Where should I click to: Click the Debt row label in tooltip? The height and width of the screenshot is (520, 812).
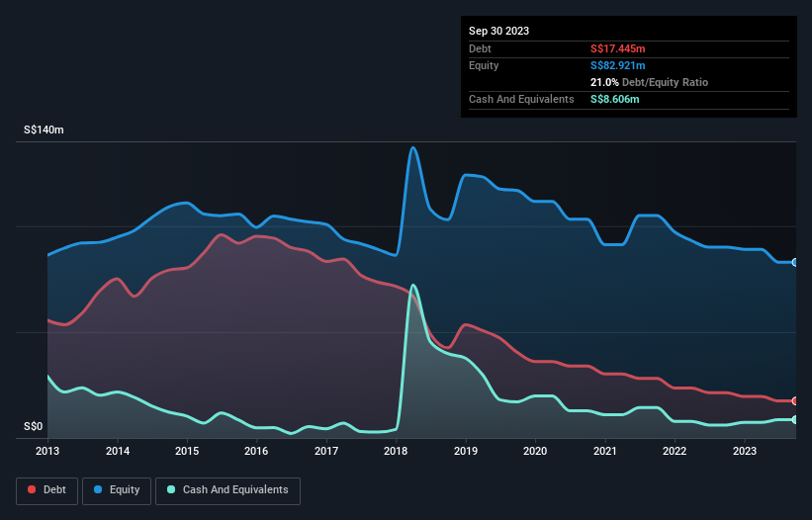click(480, 48)
